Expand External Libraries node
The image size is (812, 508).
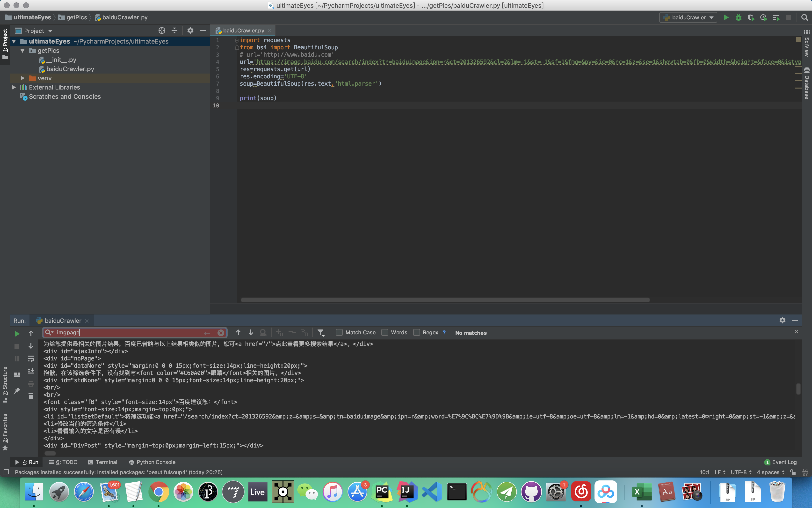tap(14, 87)
